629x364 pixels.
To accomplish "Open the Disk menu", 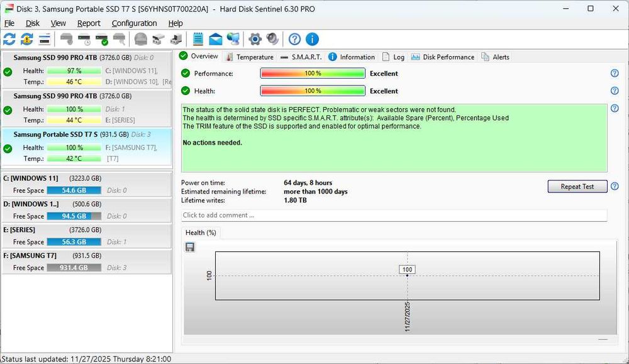I will coord(33,23).
